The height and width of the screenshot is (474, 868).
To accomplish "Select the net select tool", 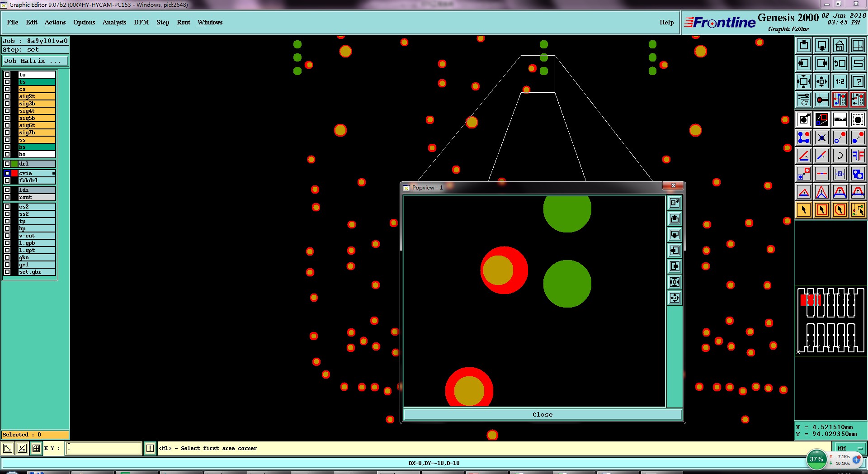I will (858, 210).
